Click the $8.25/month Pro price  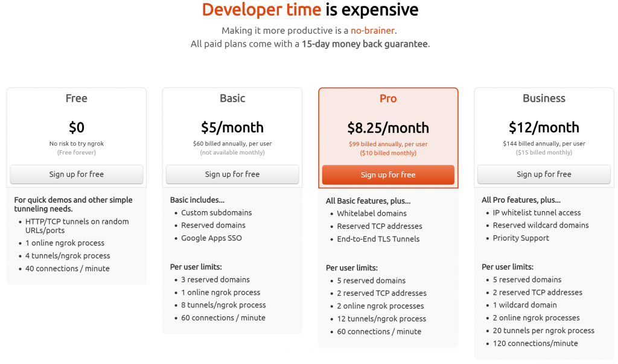tap(388, 128)
